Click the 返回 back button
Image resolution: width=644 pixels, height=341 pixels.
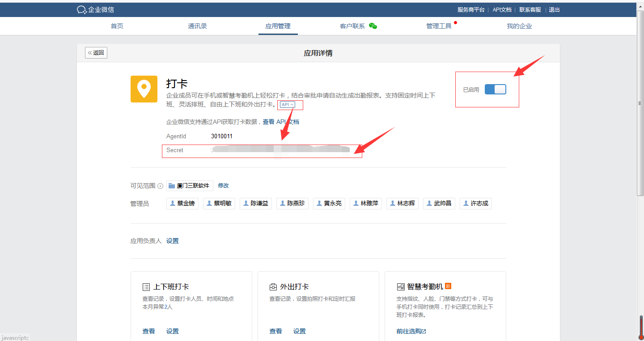96,53
